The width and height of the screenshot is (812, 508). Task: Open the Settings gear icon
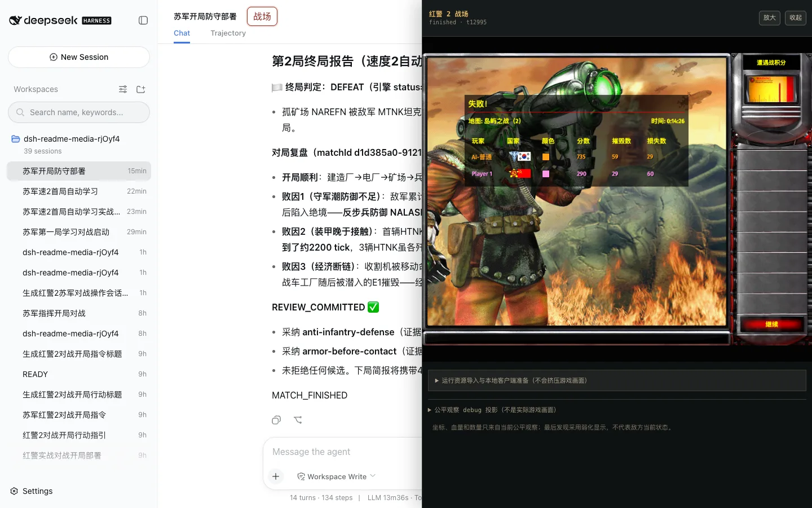pyautogui.click(x=14, y=491)
